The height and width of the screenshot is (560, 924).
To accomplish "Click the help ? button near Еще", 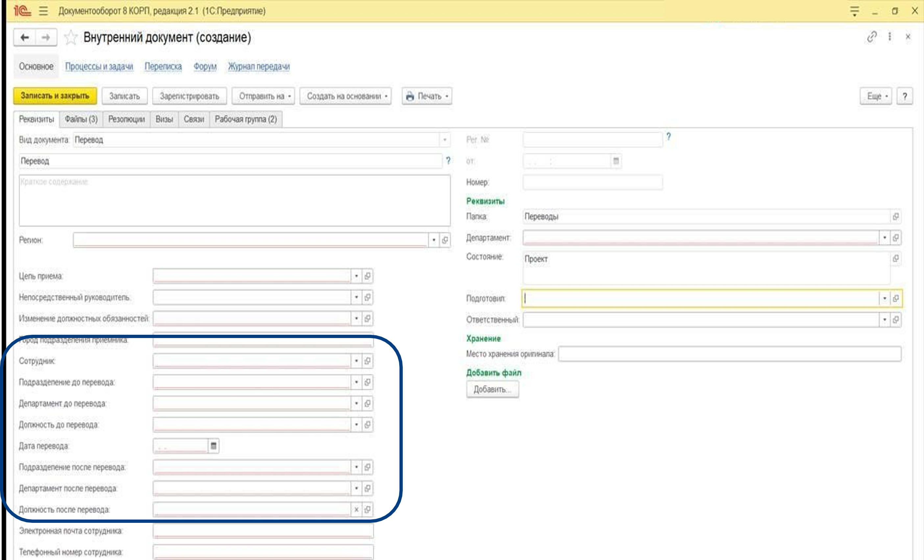I will pyautogui.click(x=905, y=96).
